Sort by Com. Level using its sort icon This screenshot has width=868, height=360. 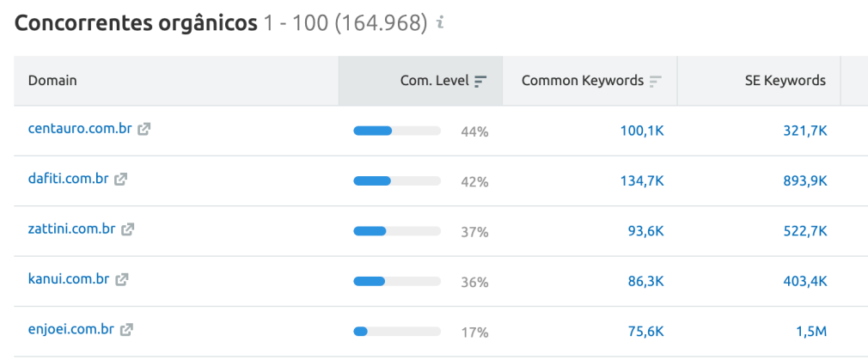(480, 81)
